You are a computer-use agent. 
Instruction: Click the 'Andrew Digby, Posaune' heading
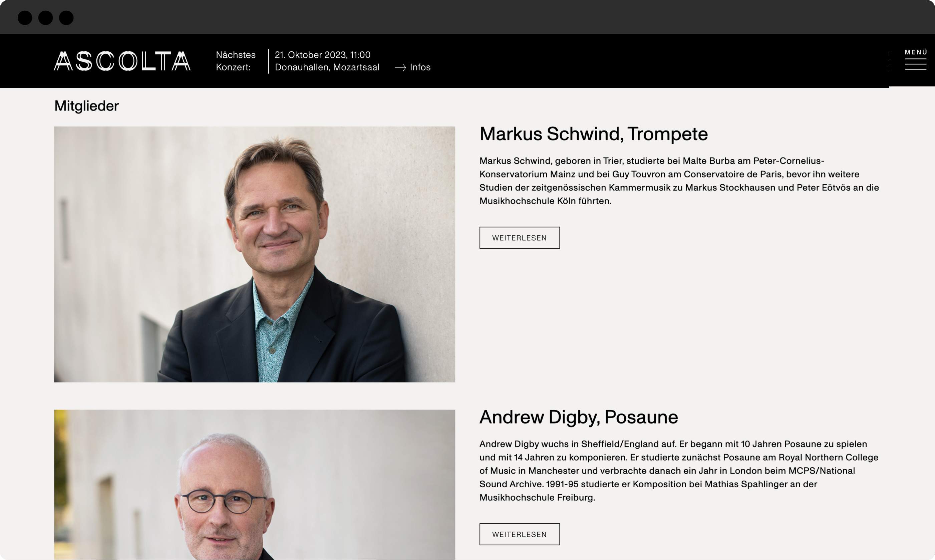click(x=578, y=417)
